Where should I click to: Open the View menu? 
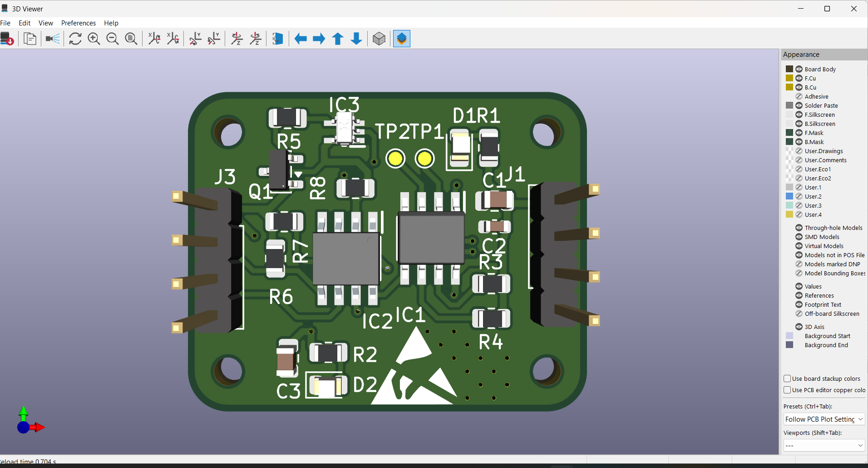(x=46, y=23)
